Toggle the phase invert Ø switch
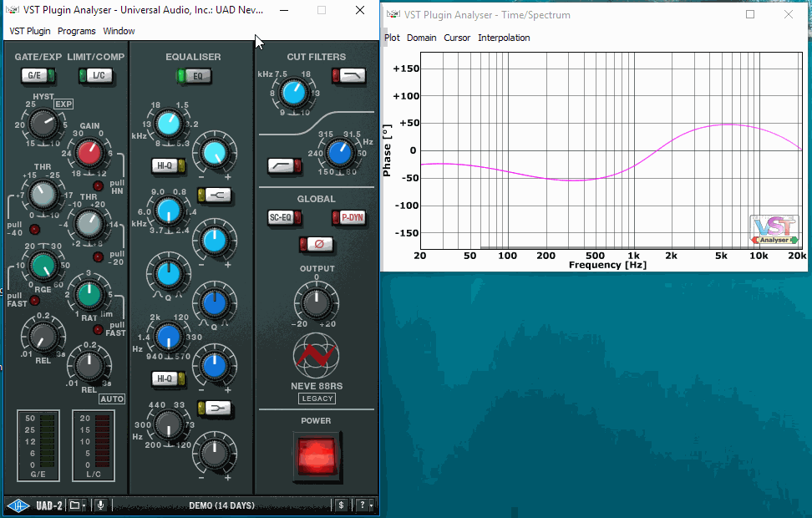Image resolution: width=812 pixels, height=518 pixels. click(316, 244)
